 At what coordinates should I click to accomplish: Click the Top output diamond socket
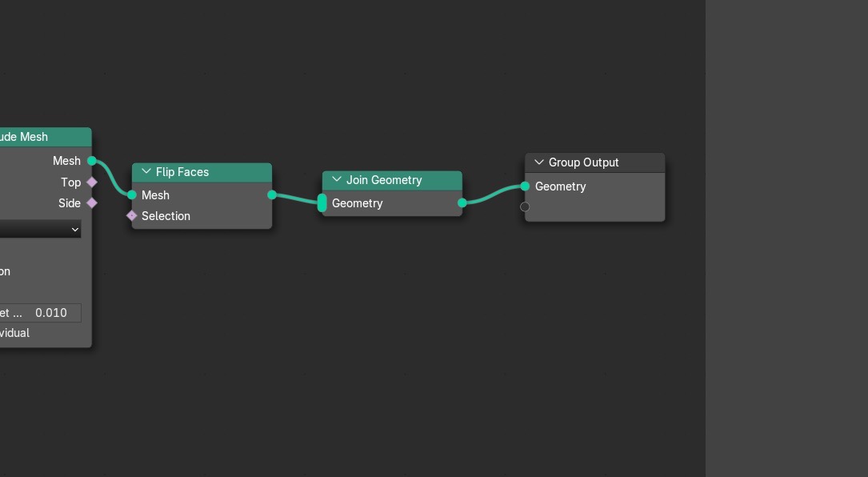point(92,182)
